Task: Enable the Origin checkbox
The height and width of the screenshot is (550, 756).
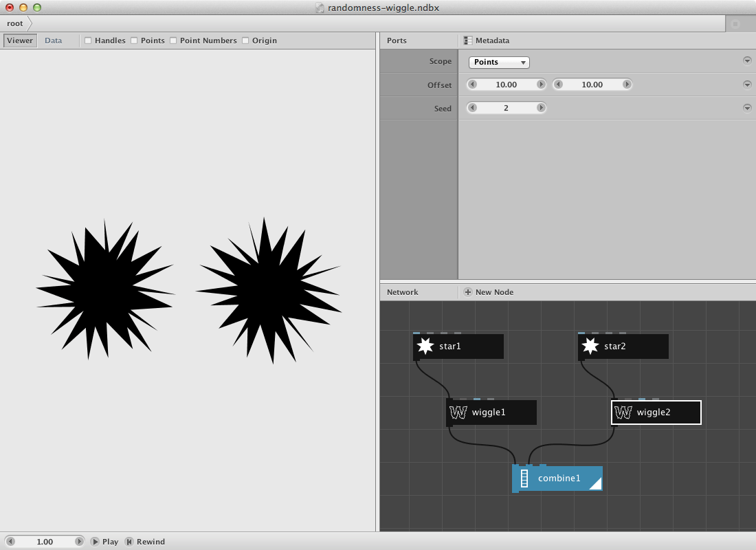Action: [x=245, y=41]
